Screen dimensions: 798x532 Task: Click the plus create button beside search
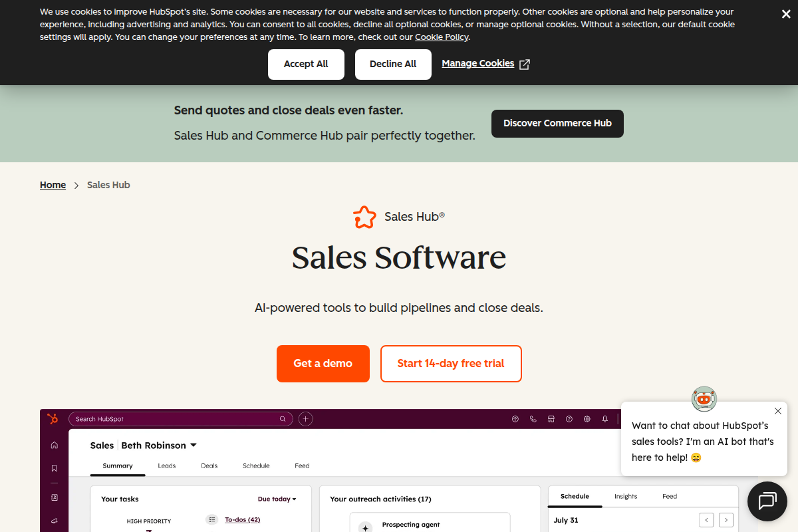(x=305, y=419)
